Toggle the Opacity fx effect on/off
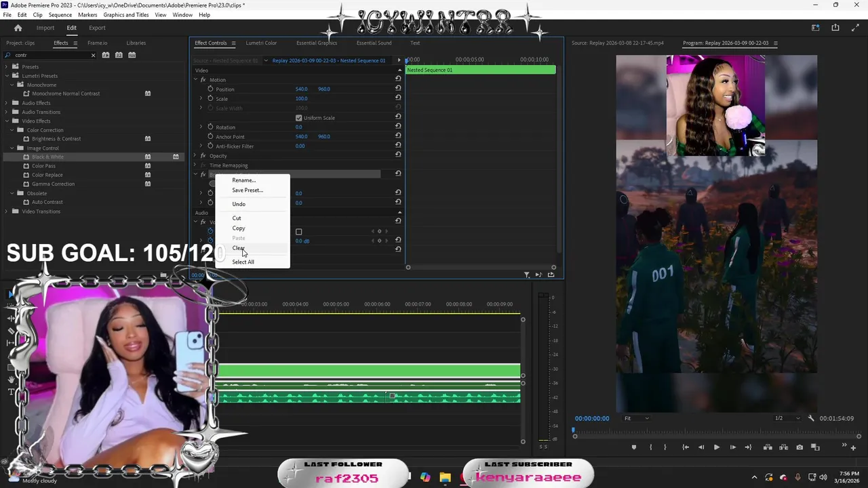 coord(203,155)
